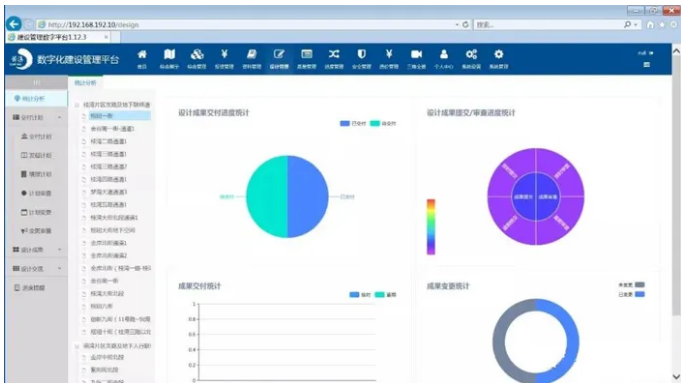Image resolution: width=688 pixels, height=391 pixels.
Task: Open the first sub-item under 交付计划 with person icon
Action: 36,136
